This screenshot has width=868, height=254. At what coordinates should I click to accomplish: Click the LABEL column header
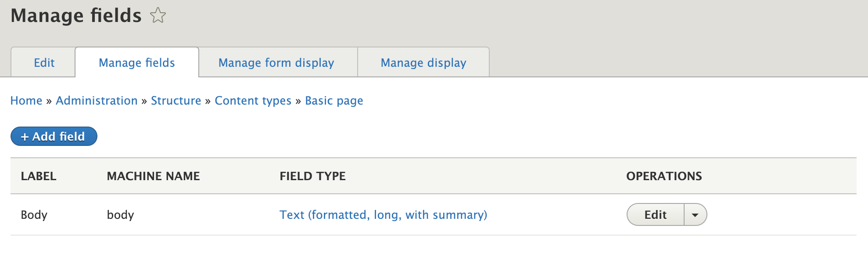coord(39,176)
